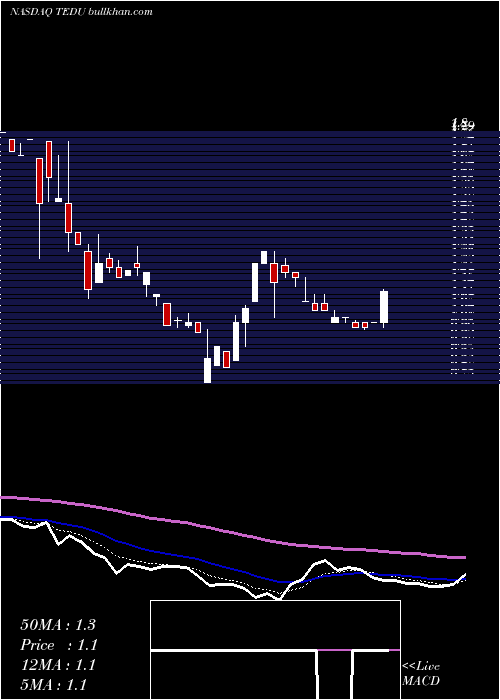500x700 pixels.
Task: Click the 12MA : 1.1 label
Action: [58, 665]
